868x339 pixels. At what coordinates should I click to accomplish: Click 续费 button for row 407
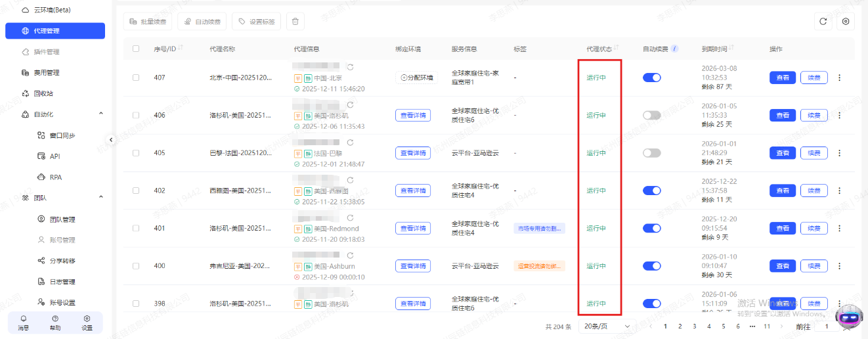814,78
